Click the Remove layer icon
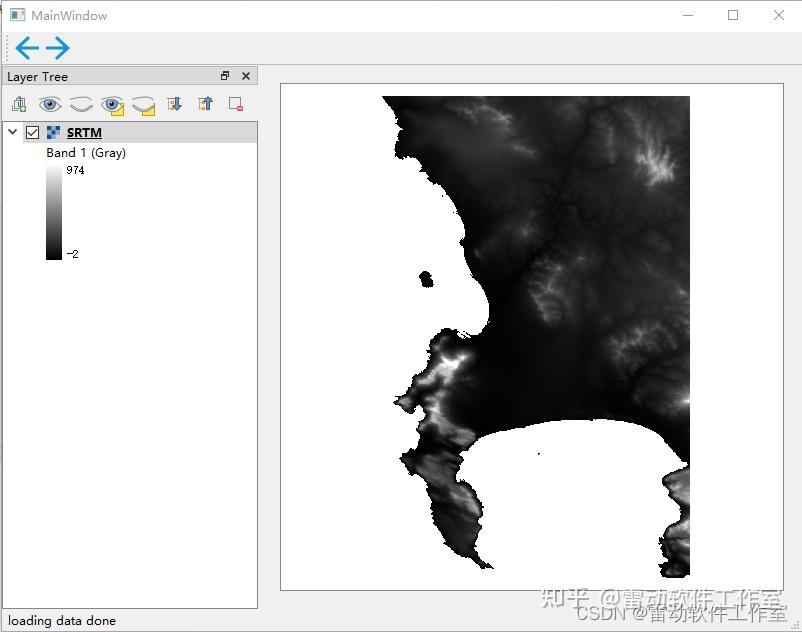Screen dimensions: 802x632 coord(236,104)
